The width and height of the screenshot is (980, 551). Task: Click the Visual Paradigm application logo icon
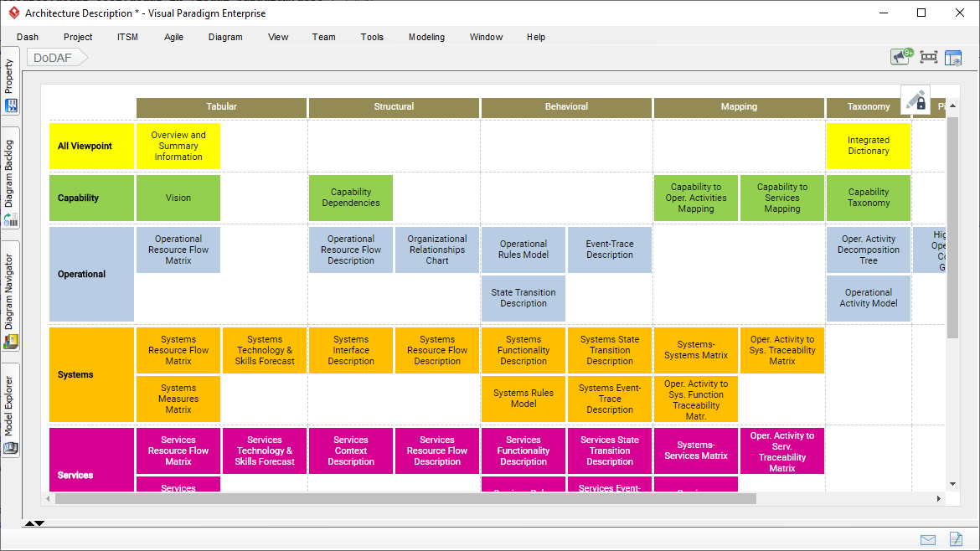click(x=13, y=13)
